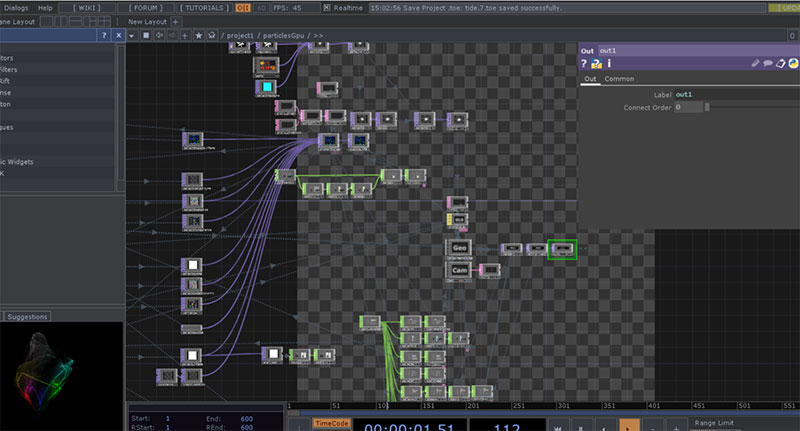Navigate to particlesGpu in path bar
This screenshot has height=431, width=800.
283,35
